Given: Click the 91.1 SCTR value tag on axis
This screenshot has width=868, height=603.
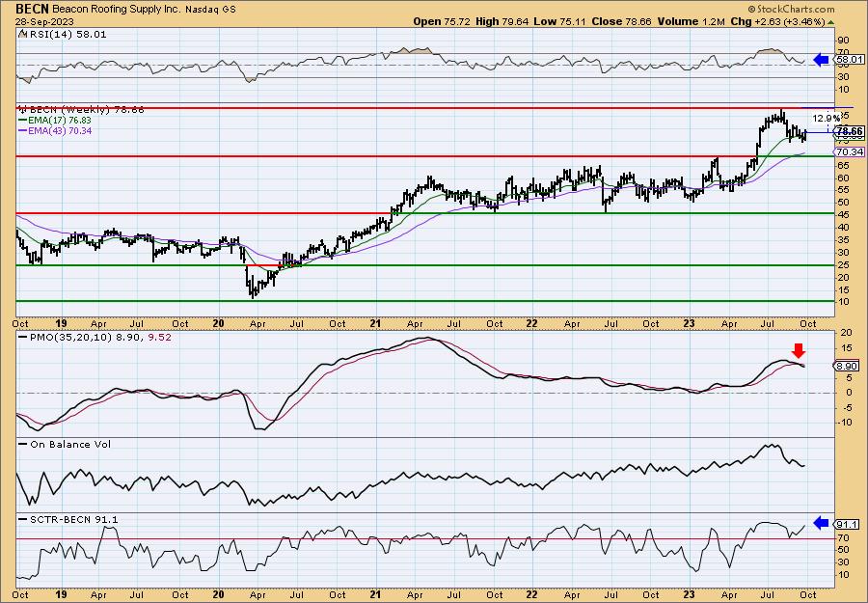Looking at the screenshot, I should 847,525.
